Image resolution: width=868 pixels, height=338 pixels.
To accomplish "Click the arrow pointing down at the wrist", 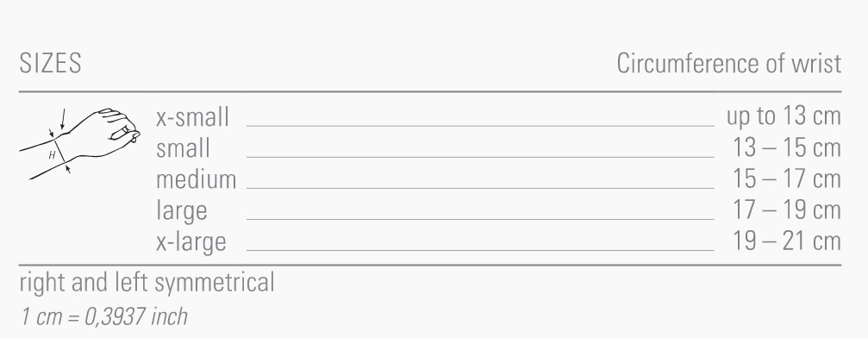I will pos(63,119).
